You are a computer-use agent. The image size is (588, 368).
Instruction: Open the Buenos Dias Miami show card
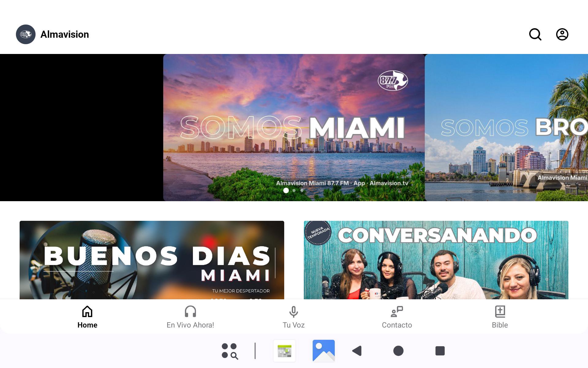pos(152,260)
